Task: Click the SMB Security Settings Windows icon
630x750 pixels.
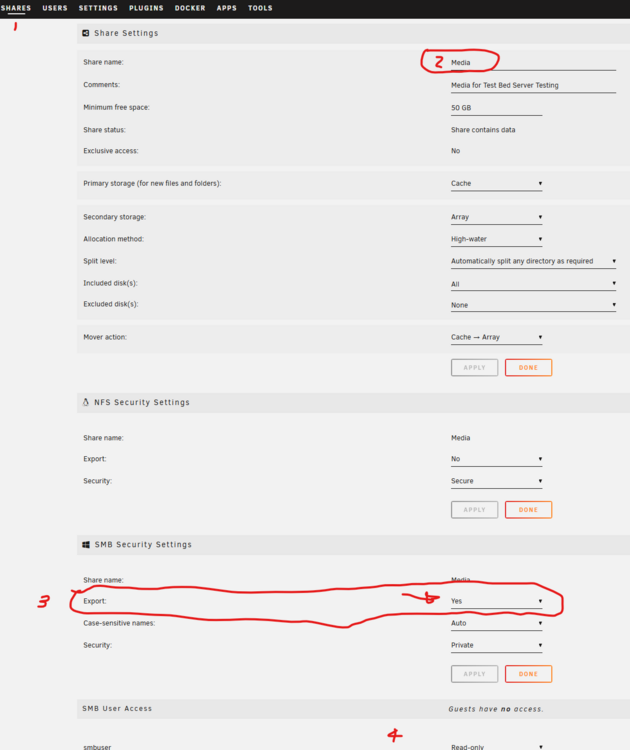Action: click(x=86, y=544)
